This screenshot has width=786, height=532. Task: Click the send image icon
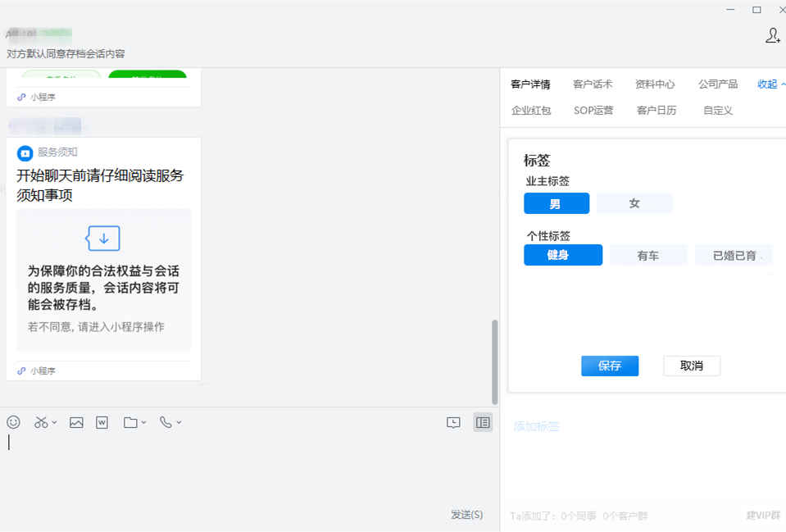[76, 422]
